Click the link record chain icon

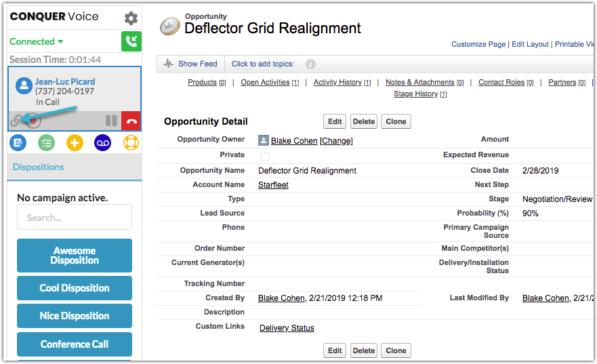[x=16, y=121]
